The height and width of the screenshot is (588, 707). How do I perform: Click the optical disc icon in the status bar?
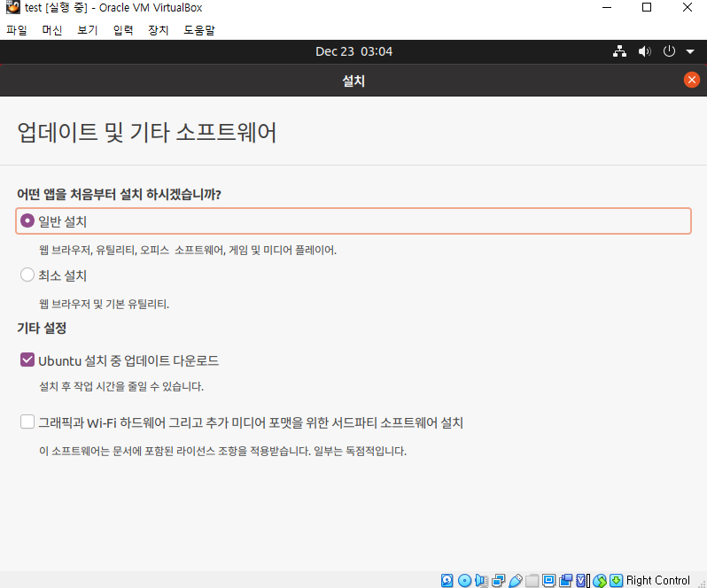464,580
